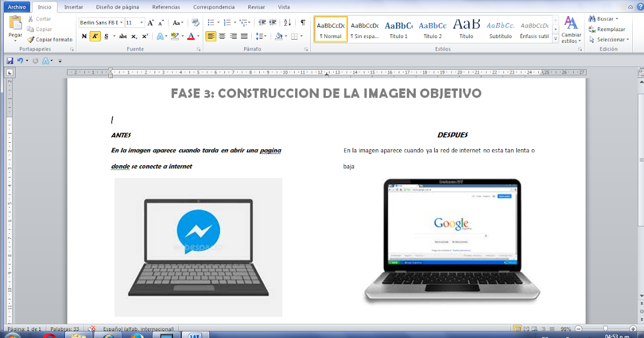644x338 pixels.
Task: Click Reemplazar button
Action: (x=607, y=30)
